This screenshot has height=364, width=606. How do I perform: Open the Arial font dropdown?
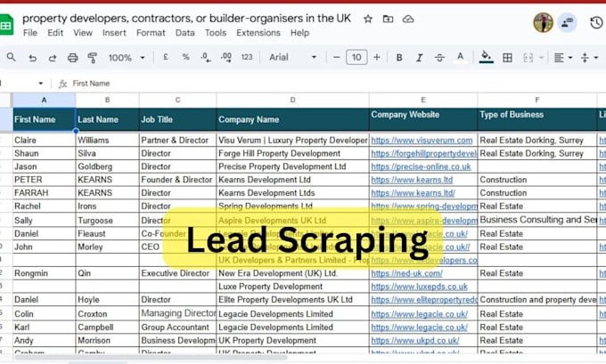(x=292, y=57)
